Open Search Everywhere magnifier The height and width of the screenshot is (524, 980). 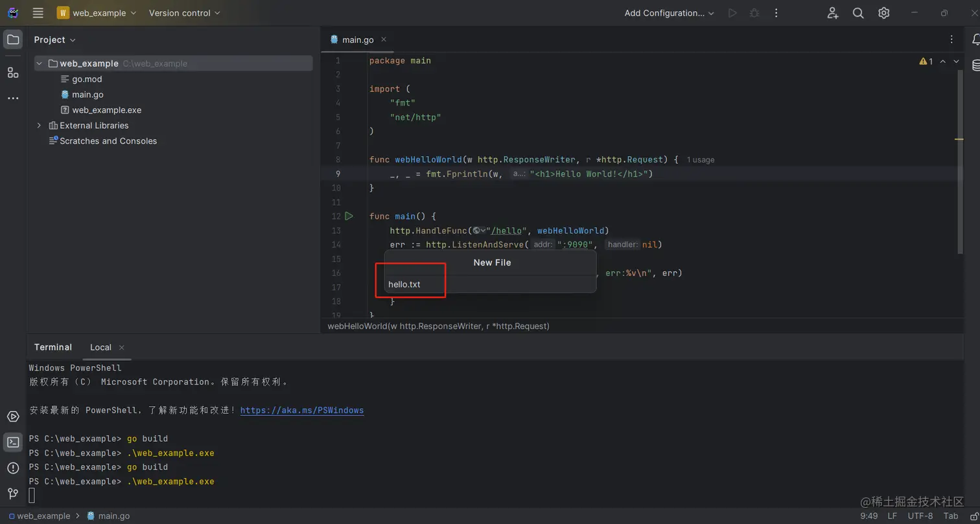pyautogui.click(x=858, y=13)
